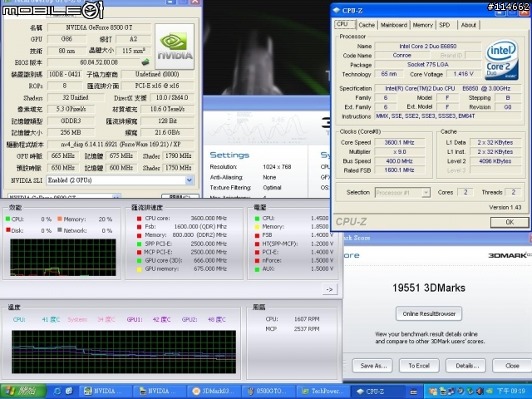This screenshot has width=532, height=399.
Task: Switch to the Mainboard tab
Action: click(x=394, y=25)
